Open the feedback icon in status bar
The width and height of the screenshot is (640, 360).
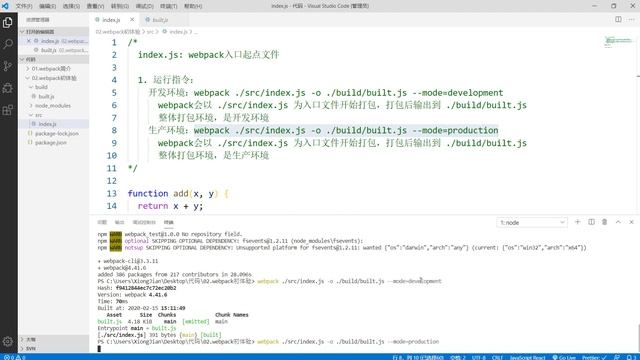[617, 357]
